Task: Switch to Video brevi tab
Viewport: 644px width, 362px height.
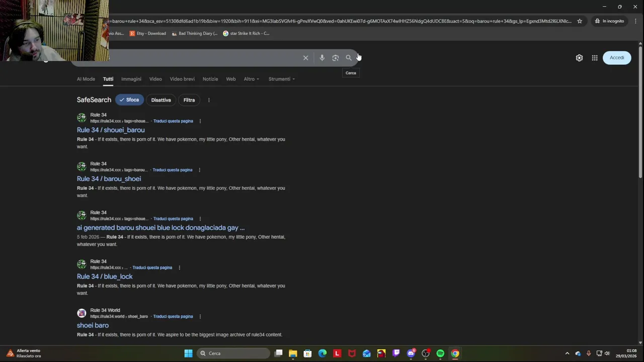Action: (182, 79)
